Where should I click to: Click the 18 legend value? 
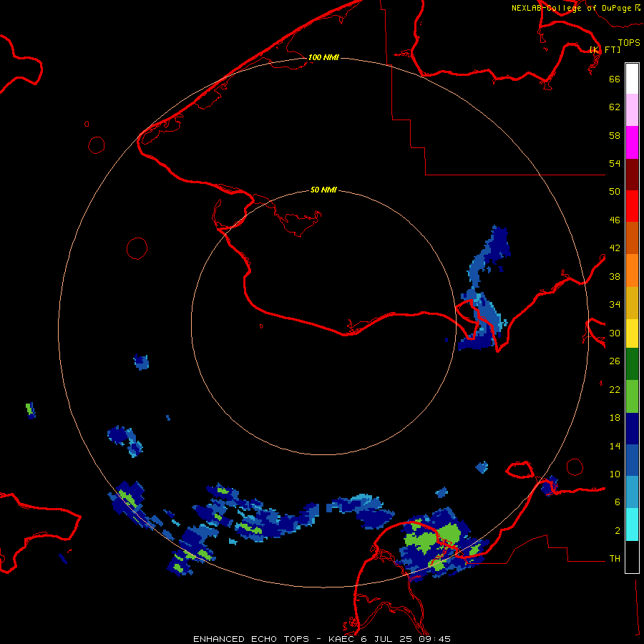click(615, 418)
